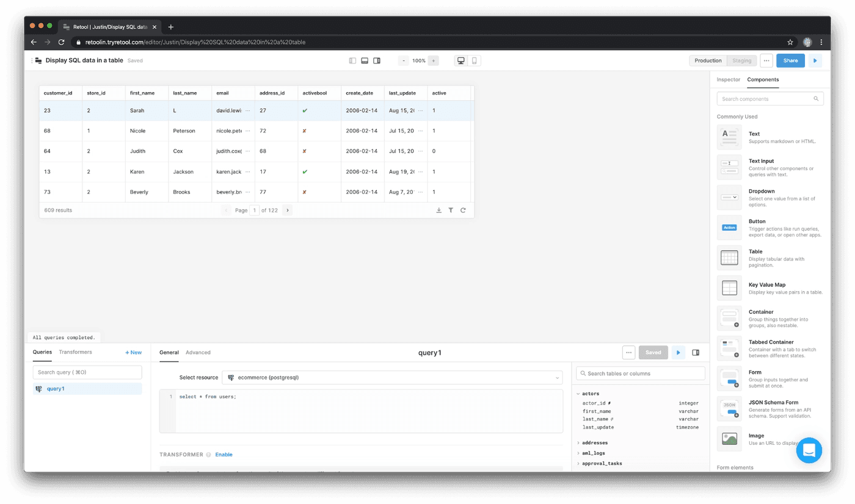Viewport: 855px width, 504px height.
Task: Open the chat support bubble
Action: coord(809,450)
